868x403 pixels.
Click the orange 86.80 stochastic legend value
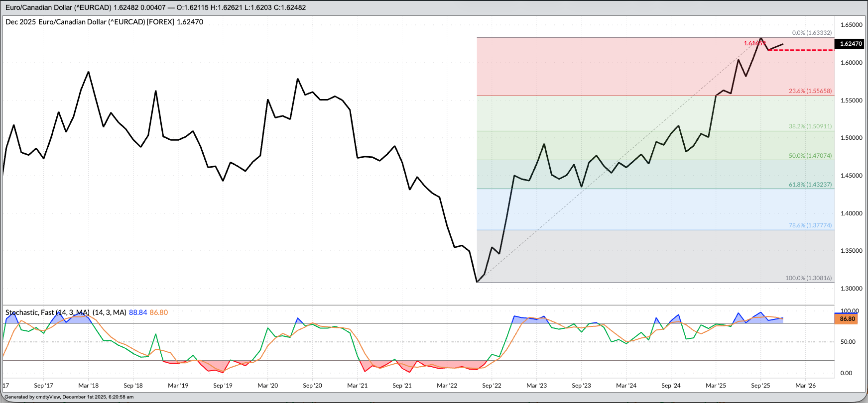click(159, 312)
